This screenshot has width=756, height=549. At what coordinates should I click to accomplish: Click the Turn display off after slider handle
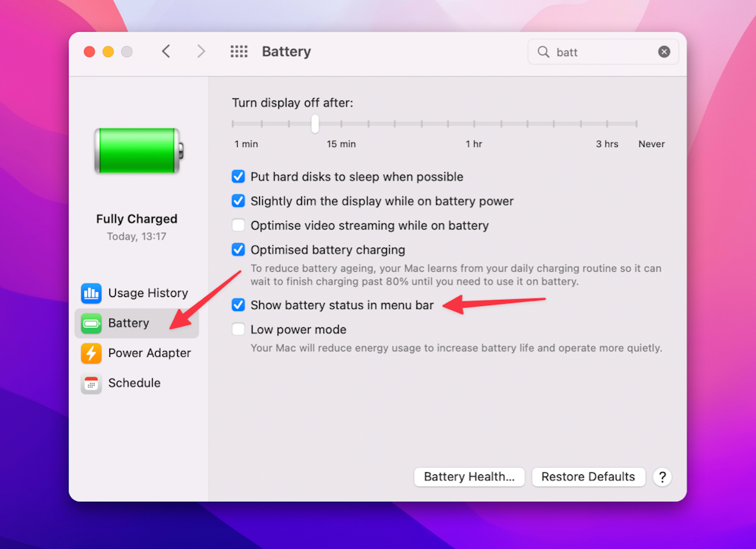tap(314, 123)
